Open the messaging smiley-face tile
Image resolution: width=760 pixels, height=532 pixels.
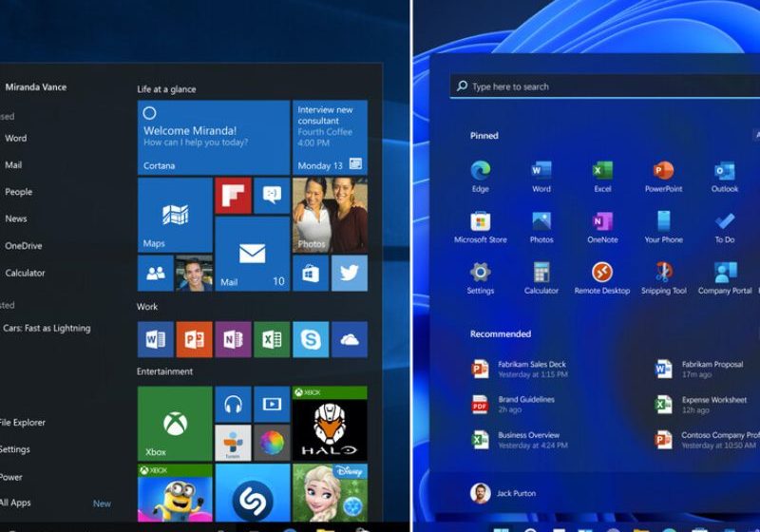pos(272,196)
